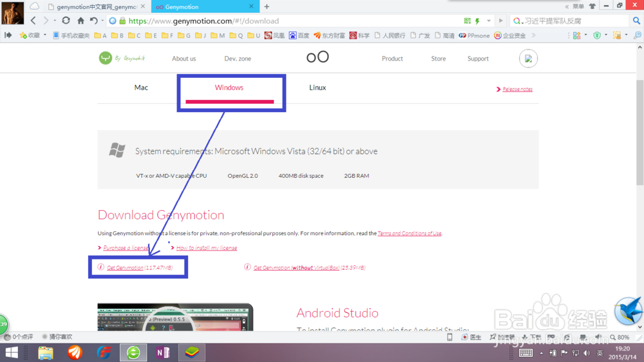Select the Linux platform tab
Viewport: 644px width, 362px height.
point(317,88)
